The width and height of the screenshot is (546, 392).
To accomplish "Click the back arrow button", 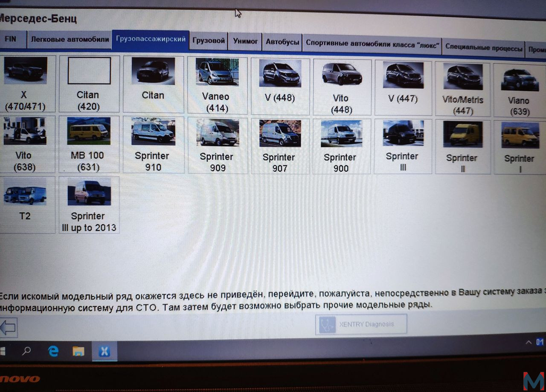I will (x=8, y=328).
